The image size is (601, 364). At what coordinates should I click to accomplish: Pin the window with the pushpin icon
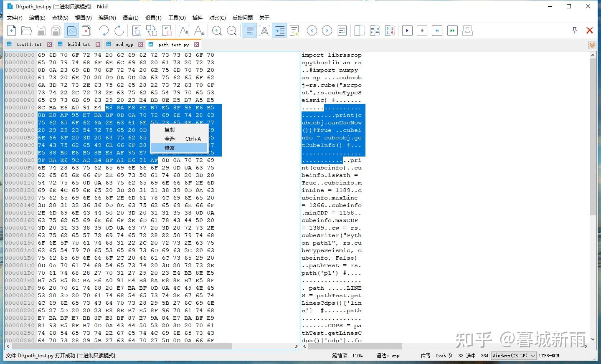(574, 30)
